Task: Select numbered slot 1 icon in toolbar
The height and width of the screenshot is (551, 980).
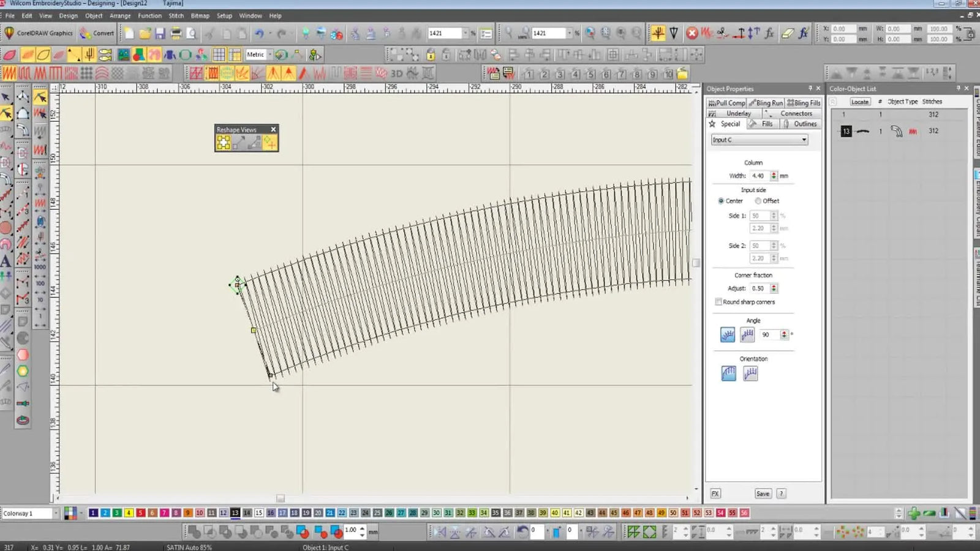Action: click(529, 74)
